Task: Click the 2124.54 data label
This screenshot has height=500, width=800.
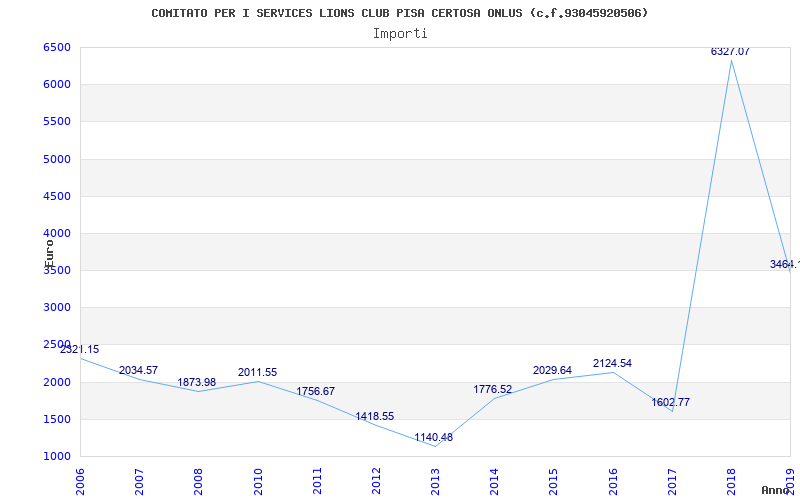Action: [612, 363]
